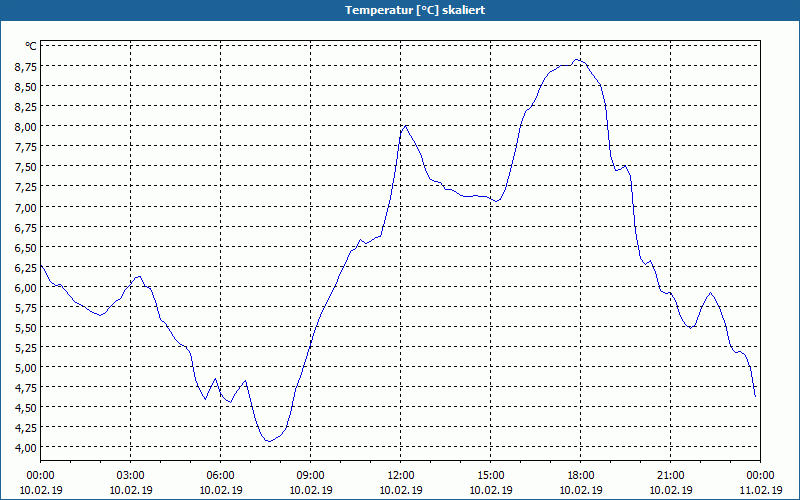Image resolution: width=800 pixels, height=500 pixels.
Task: Click the 7,50 y-axis value
Action: pos(27,167)
